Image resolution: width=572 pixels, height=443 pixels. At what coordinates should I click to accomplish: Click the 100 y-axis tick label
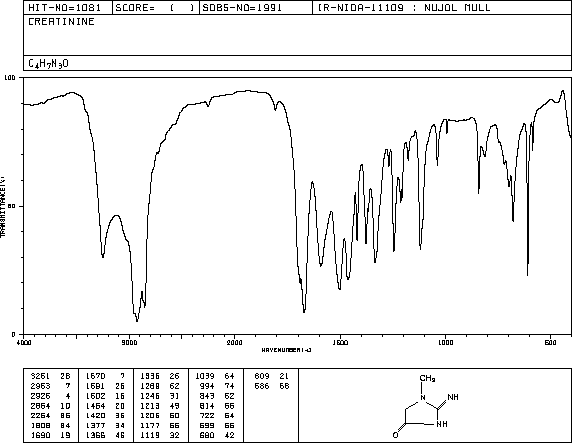click(9, 77)
